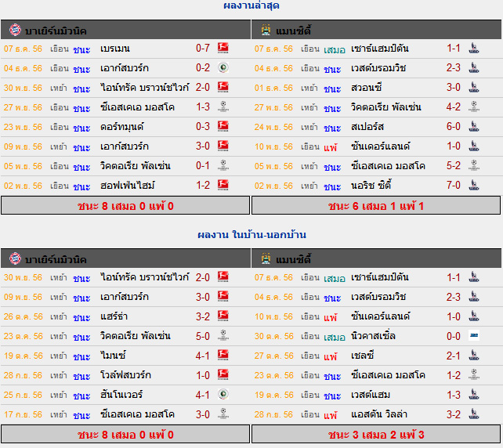503x448 pixels.
Task: Click the score 5-0 against วิคตอเรีย พัลเซ่น
Action: 203,336
